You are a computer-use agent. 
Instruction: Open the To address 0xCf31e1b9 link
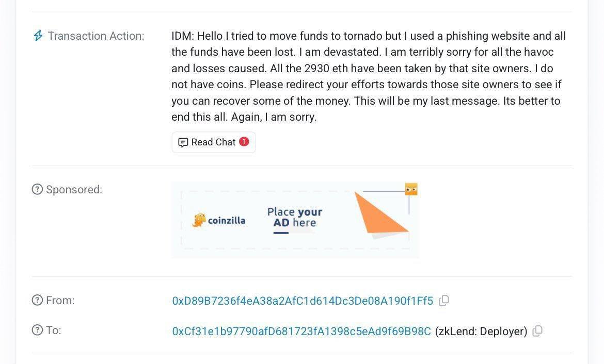[x=301, y=331]
